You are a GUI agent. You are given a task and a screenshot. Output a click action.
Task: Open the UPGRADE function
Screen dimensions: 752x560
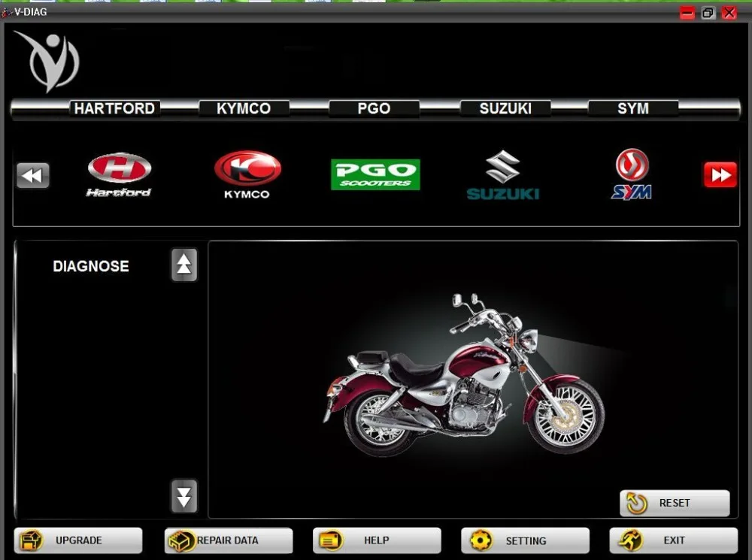point(78,540)
